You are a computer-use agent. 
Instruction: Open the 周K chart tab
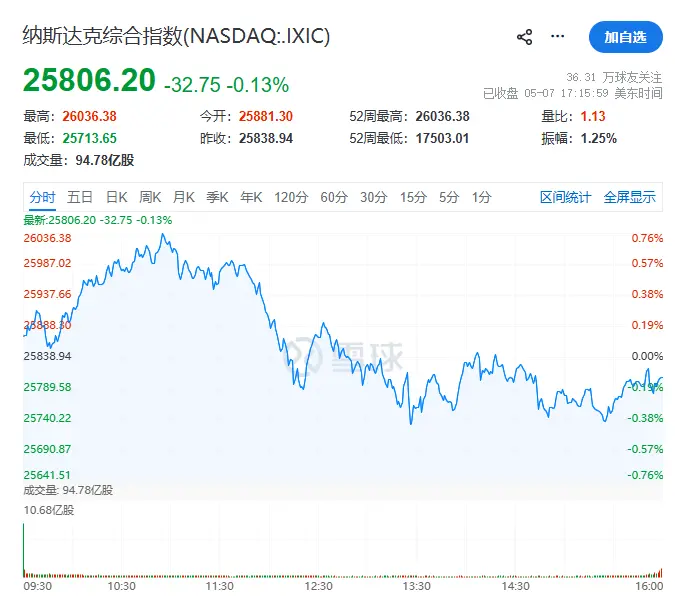click(150, 197)
